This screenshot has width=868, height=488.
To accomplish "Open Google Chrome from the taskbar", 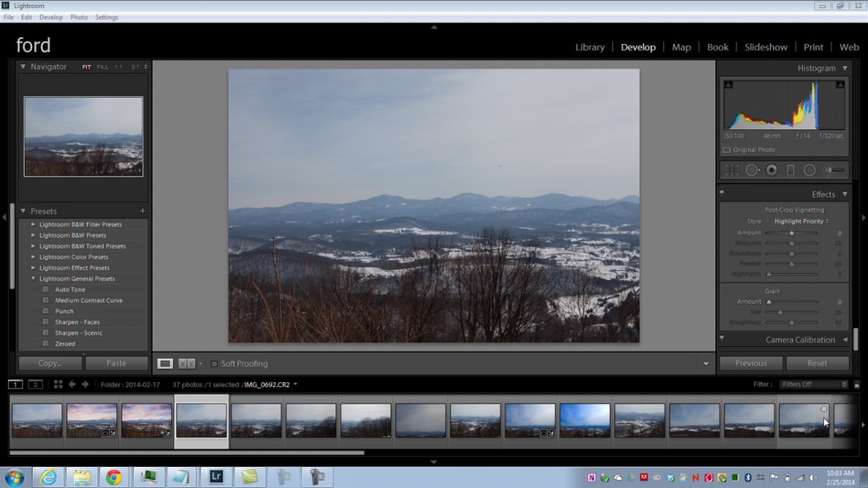I will (x=114, y=477).
